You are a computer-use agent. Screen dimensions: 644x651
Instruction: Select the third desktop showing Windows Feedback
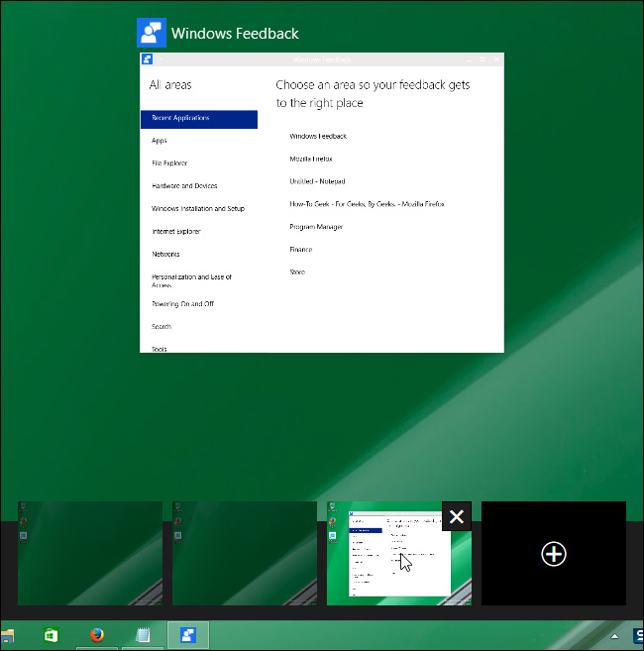tap(399, 553)
